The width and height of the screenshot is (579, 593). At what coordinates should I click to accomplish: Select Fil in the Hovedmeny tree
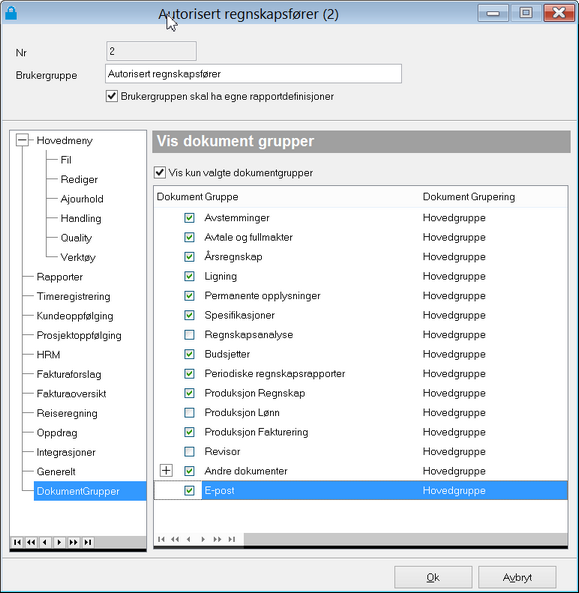click(66, 160)
